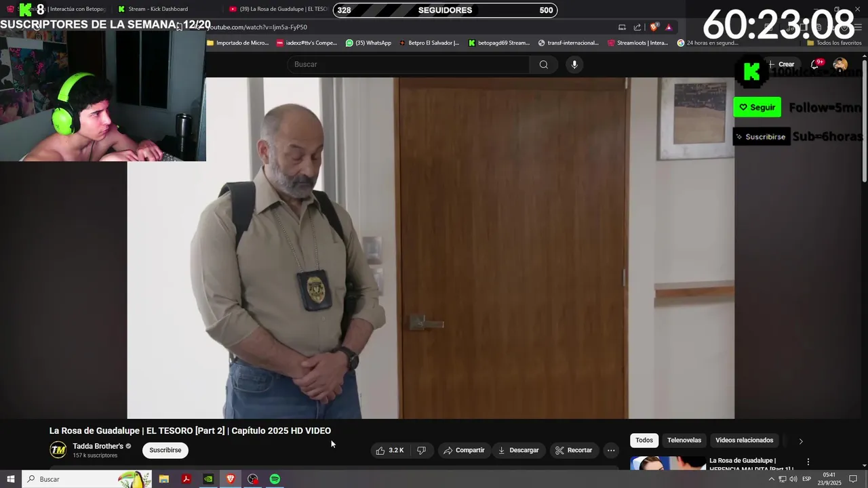Click the bookmark icon in address bar
Image resolution: width=868 pixels, height=488 pixels.
[x=179, y=27]
